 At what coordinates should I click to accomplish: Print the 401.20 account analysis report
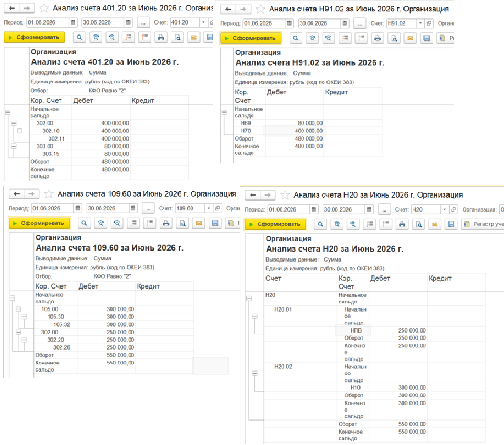(161, 37)
